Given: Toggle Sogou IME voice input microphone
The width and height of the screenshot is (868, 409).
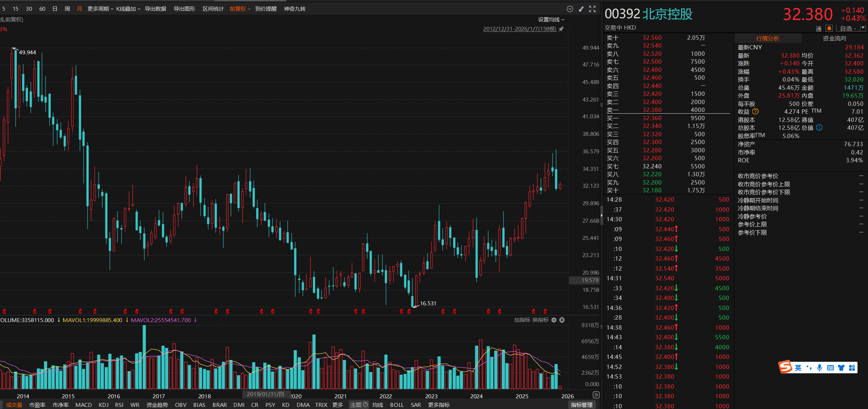Looking at the screenshot, I should [819, 368].
